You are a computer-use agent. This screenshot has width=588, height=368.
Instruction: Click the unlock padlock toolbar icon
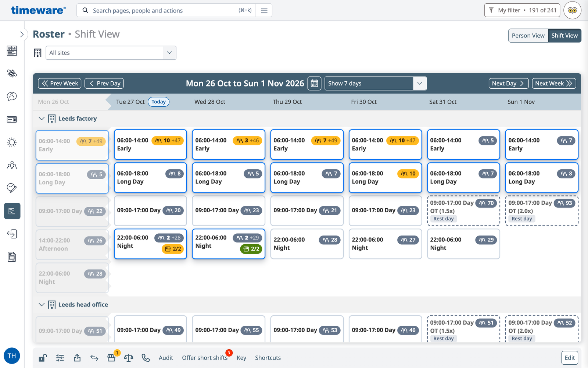[43, 358]
